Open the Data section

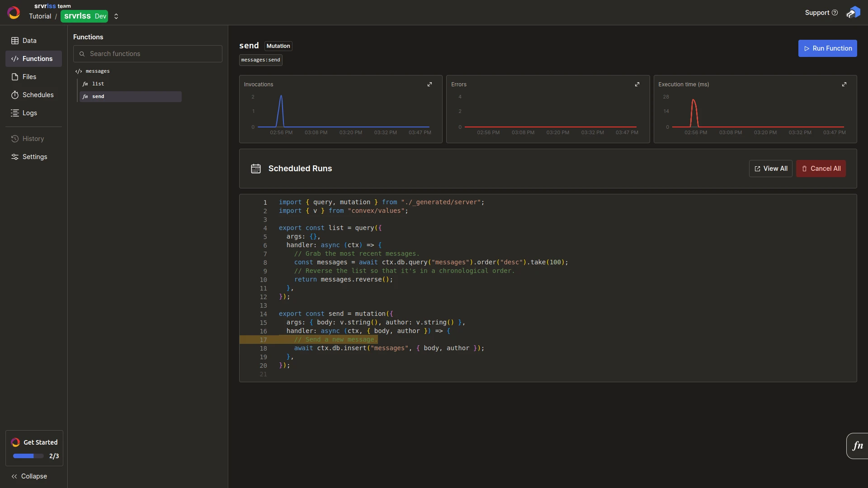click(x=33, y=41)
